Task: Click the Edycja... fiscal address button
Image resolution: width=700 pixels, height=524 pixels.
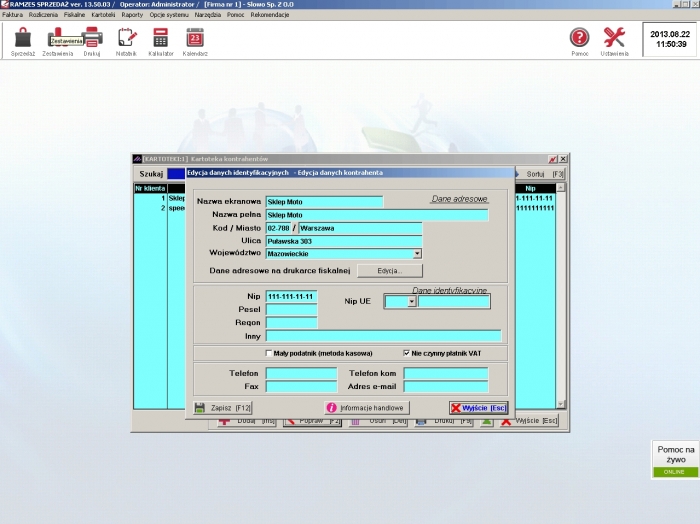Action: pyautogui.click(x=390, y=270)
